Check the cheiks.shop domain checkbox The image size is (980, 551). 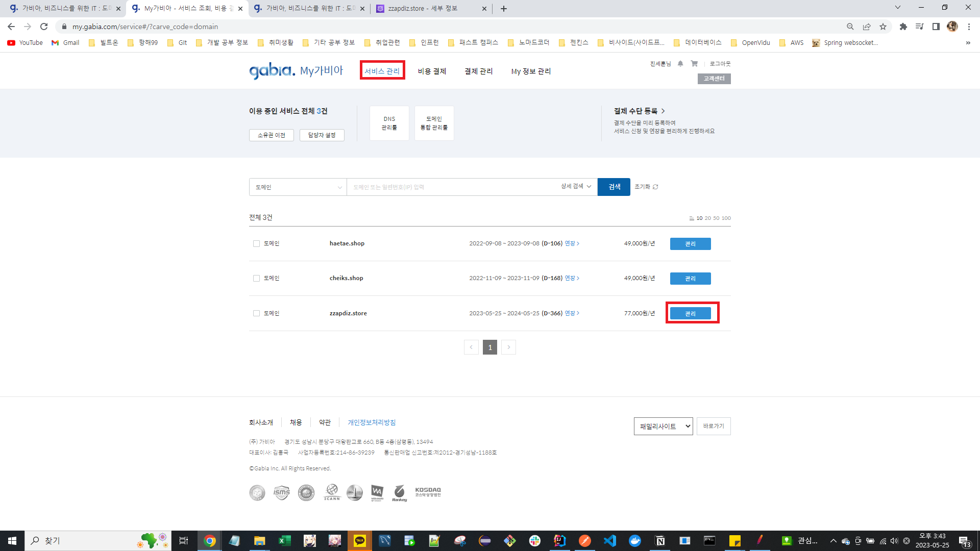256,279
